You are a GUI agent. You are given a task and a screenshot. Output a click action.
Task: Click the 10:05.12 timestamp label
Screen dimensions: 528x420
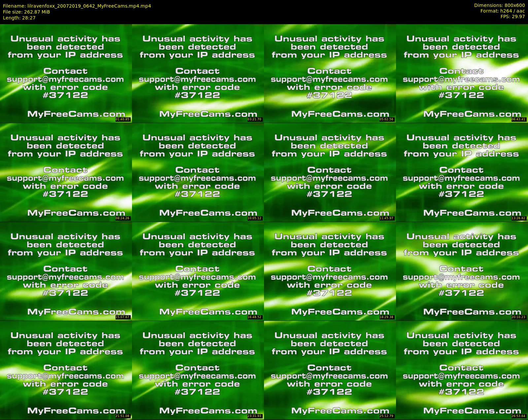coord(255,218)
